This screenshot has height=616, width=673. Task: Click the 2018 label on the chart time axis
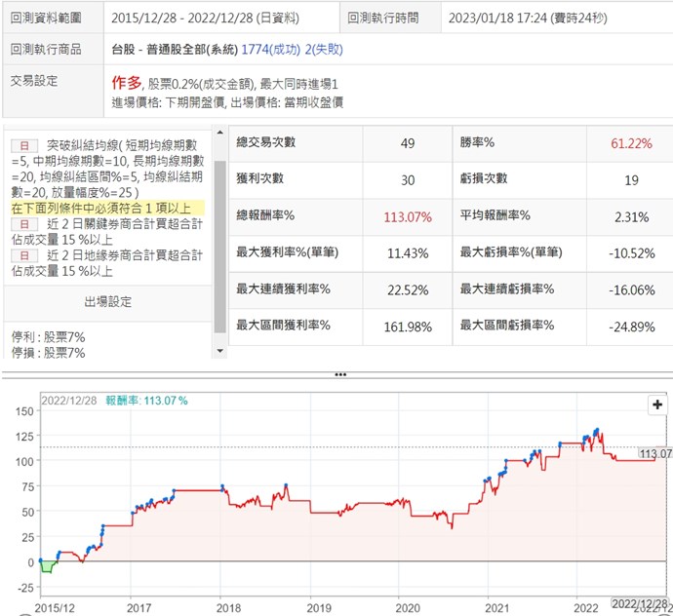coord(228,608)
